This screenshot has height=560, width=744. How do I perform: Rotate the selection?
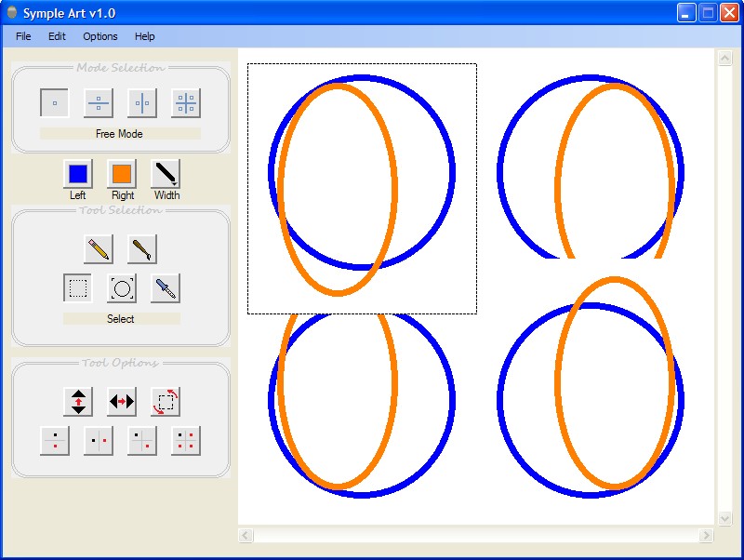[x=166, y=402]
